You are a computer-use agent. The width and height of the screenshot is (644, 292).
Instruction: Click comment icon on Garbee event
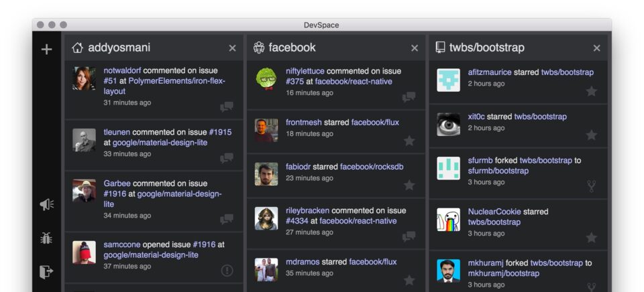[226, 220]
